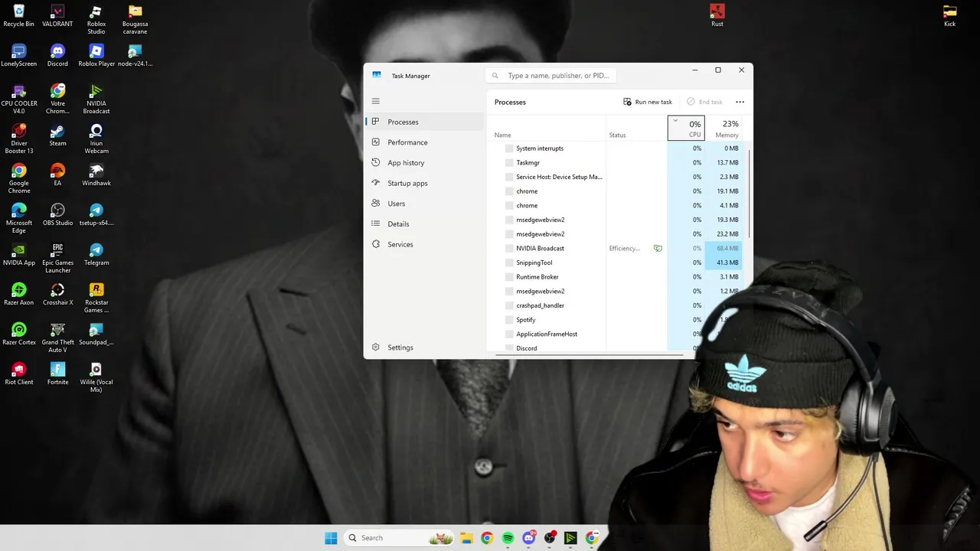This screenshot has height=551, width=980.
Task: Click the taskbar Search box
Action: [400, 538]
